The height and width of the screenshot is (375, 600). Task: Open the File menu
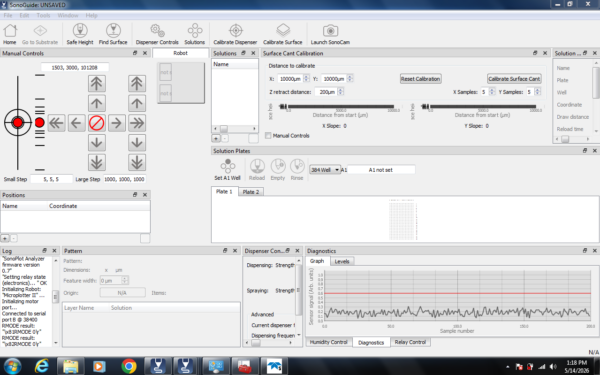[x=8, y=15]
